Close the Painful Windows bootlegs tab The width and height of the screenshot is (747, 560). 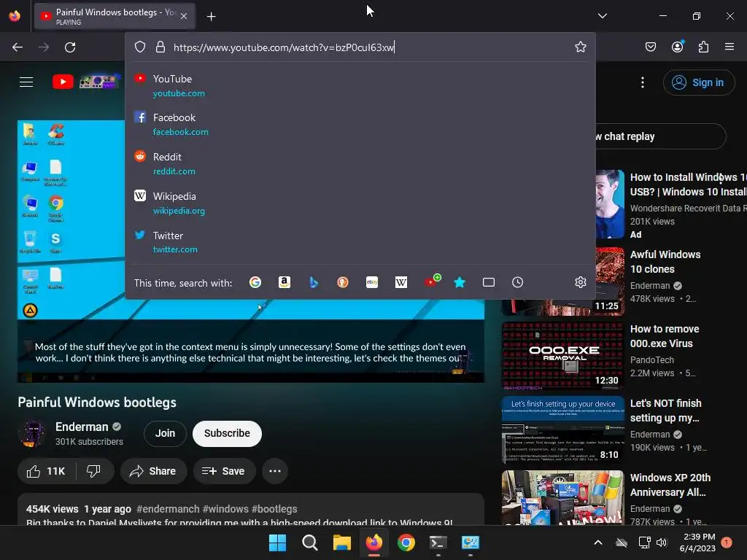click(x=184, y=16)
